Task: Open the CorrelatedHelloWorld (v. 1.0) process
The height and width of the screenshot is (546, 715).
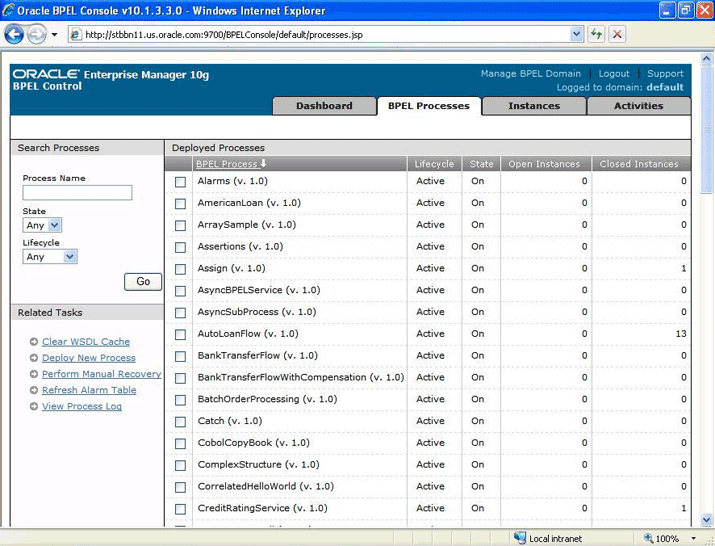Action: point(265,486)
